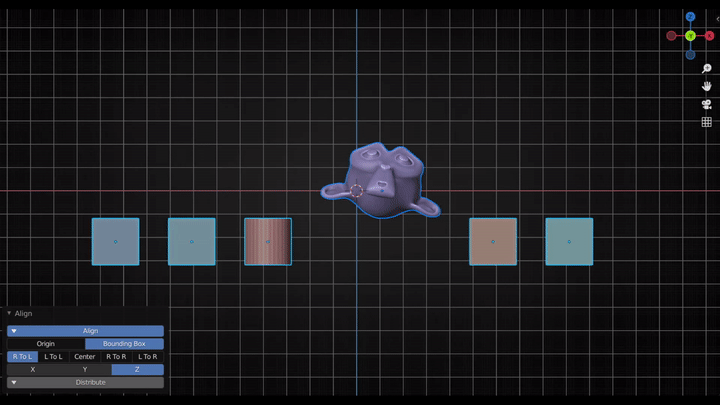Viewport: 720px width, 405px height.
Task: Select the leftmost blue-gray cube
Action: pyautogui.click(x=116, y=242)
